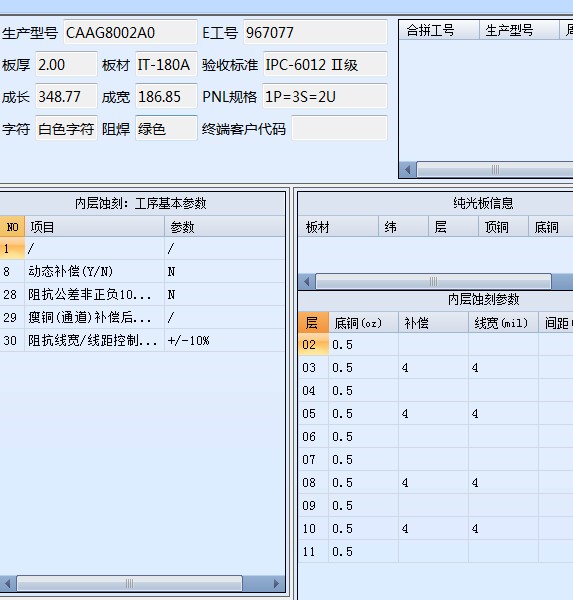The height and width of the screenshot is (600, 573).
Task: Select layer 05 row
Action: tap(436, 414)
